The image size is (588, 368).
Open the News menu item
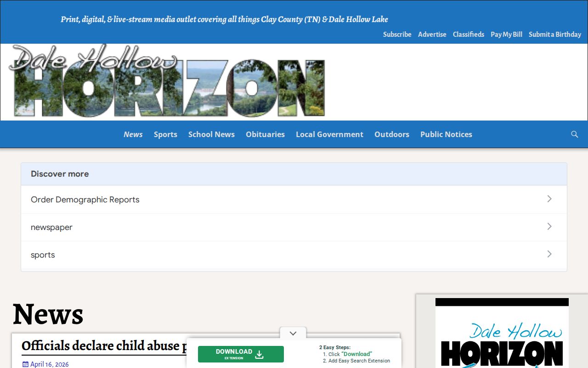pos(133,134)
